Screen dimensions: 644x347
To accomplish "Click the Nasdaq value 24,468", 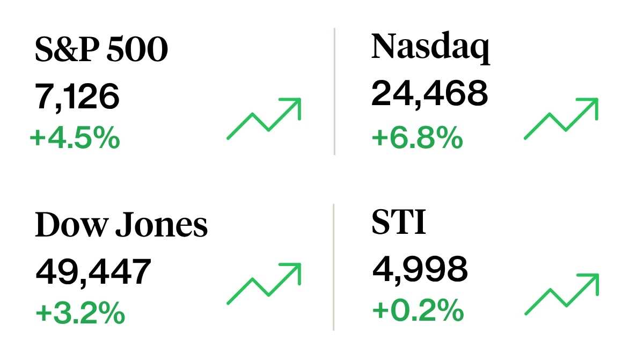I will click(429, 93).
